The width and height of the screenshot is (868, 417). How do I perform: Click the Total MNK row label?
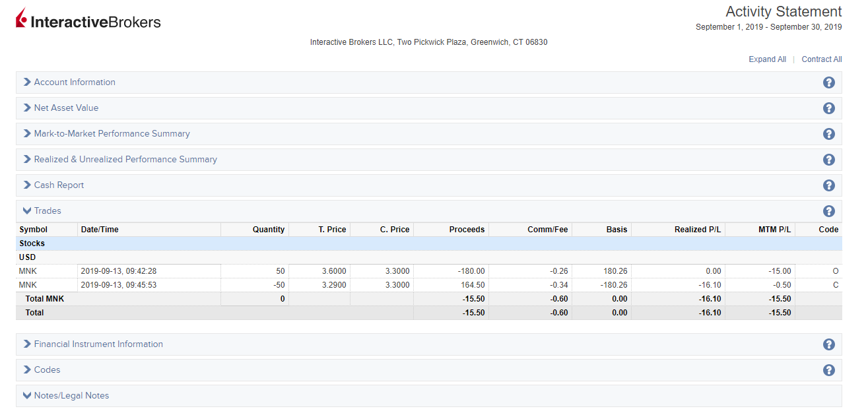[x=44, y=299]
